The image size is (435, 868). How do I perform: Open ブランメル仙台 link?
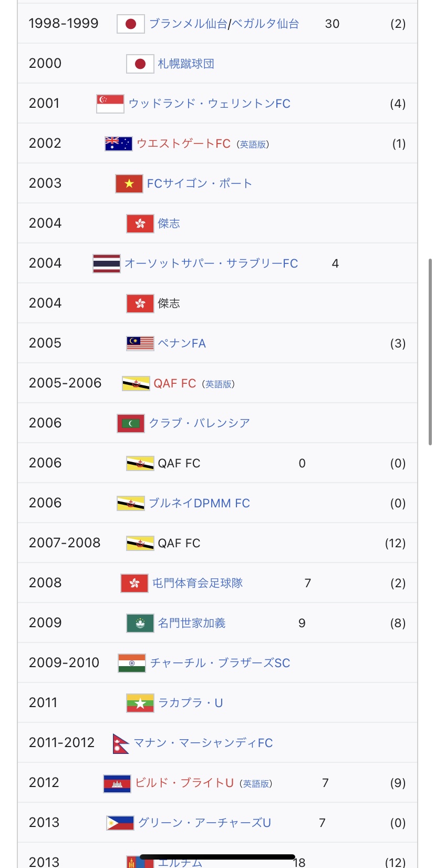coord(188,24)
